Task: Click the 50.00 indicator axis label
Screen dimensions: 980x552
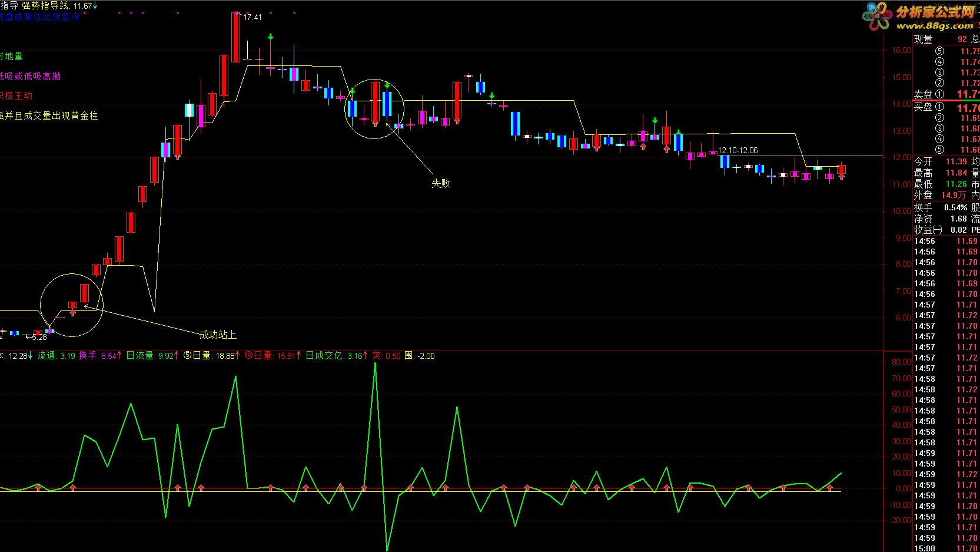Action: [x=901, y=409]
